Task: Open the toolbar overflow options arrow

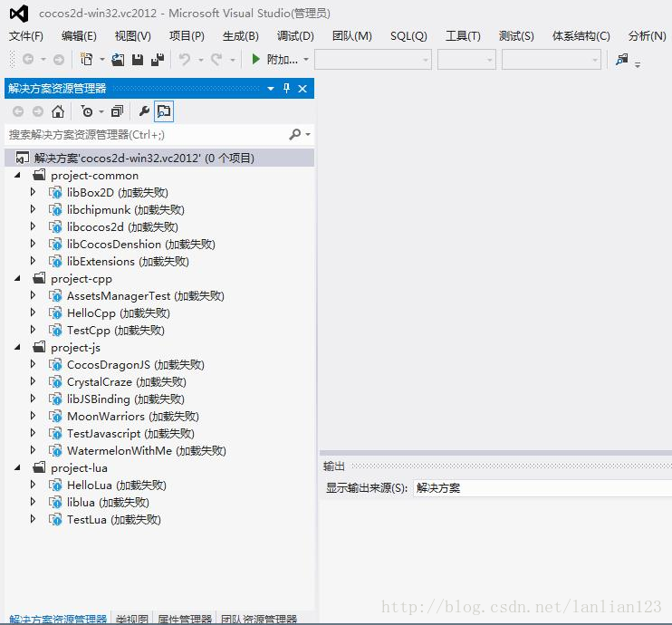Action: tap(638, 64)
